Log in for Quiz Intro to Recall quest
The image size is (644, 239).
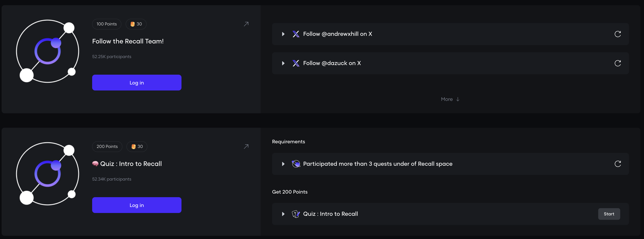pos(137,205)
